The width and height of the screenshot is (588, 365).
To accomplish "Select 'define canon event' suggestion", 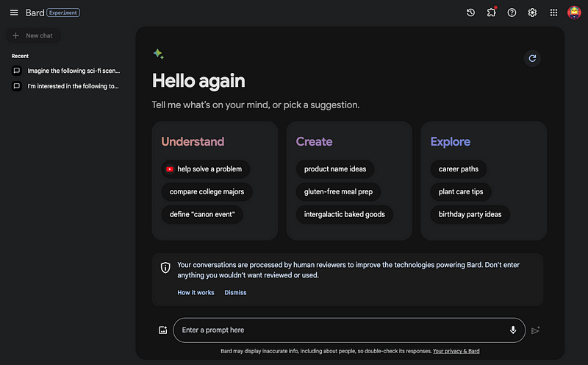I will 202,214.
